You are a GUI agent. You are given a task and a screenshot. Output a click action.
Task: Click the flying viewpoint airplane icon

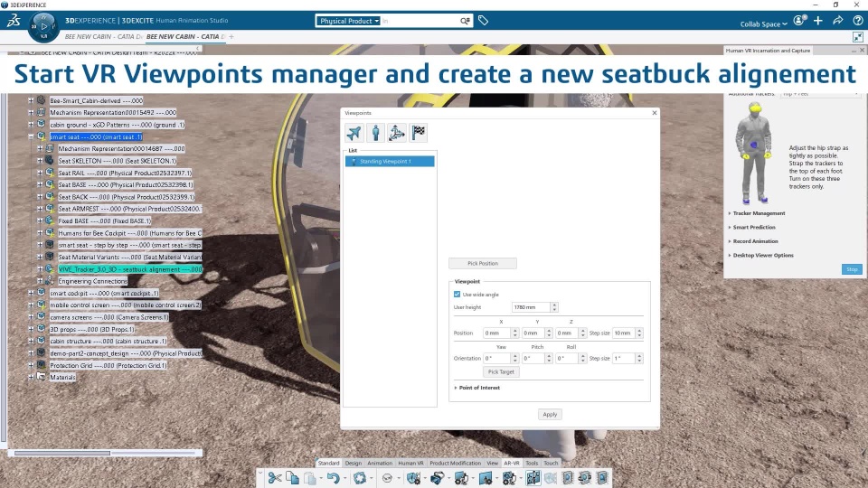pyautogui.click(x=354, y=133)
